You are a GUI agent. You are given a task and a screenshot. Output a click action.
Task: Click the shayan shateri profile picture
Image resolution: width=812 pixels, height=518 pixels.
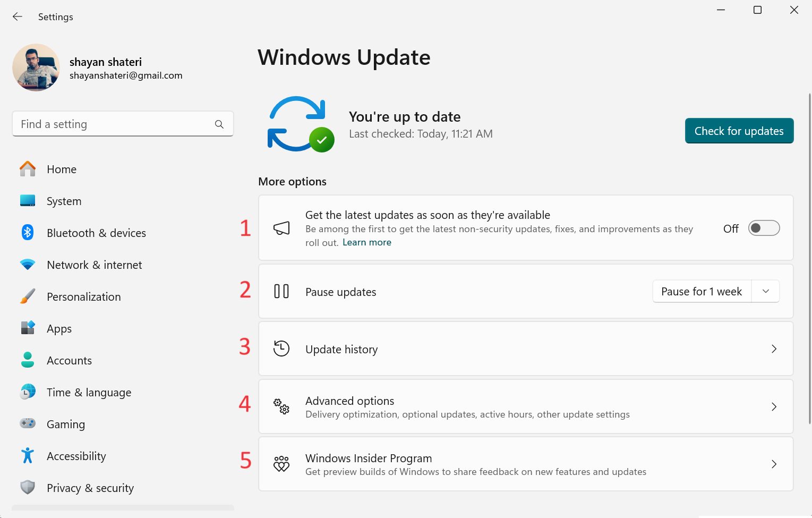[x=36, y=67]
